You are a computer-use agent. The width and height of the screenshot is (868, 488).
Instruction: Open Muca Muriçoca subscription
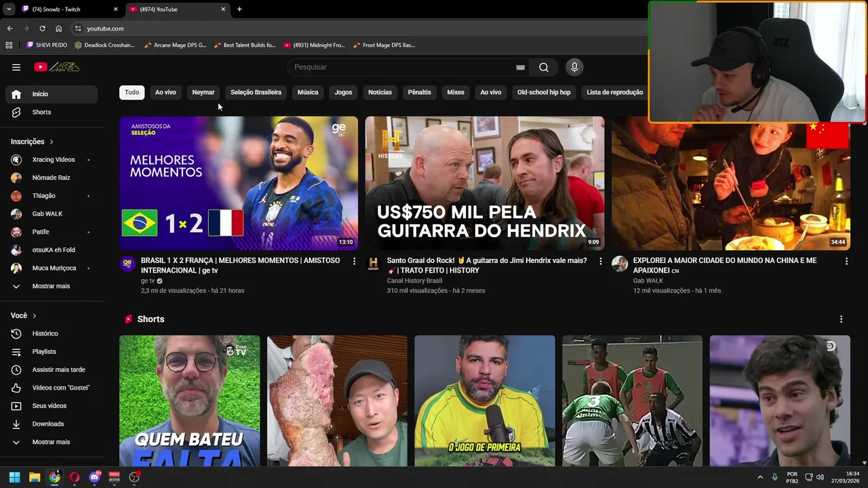52,268
